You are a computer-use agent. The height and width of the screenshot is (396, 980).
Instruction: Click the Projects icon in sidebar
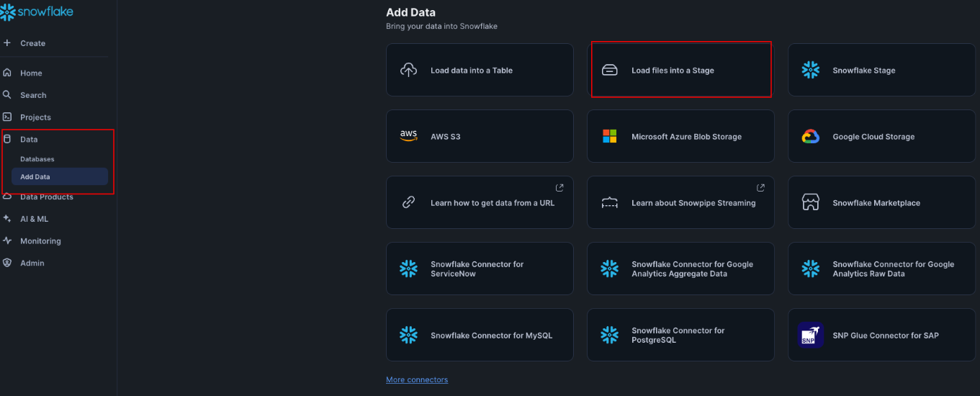point(7,117)
